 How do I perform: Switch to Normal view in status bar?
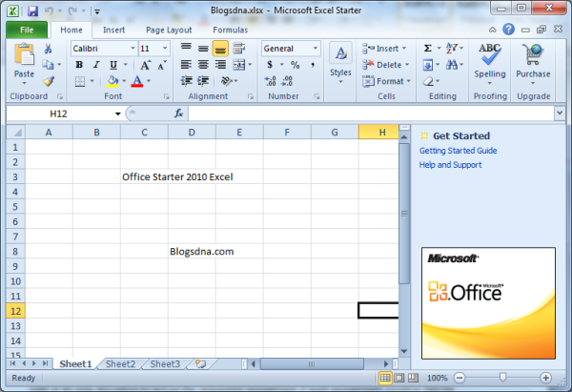[x=385, y=378]
